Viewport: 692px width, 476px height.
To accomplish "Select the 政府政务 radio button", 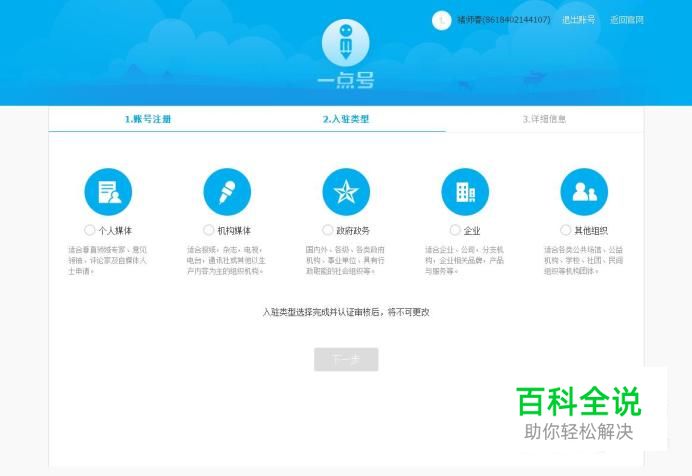I will pos(327,230).
